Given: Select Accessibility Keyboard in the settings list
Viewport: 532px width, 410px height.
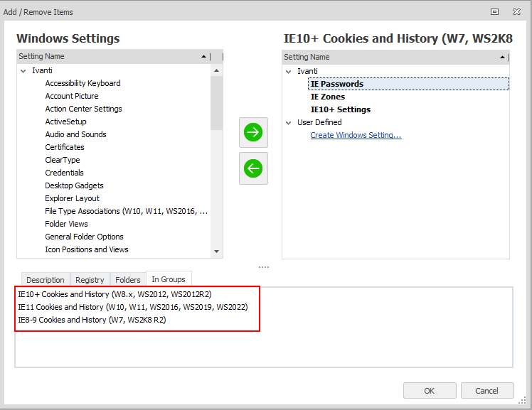Looking at the screenshot, I should (x=83, y=83).
